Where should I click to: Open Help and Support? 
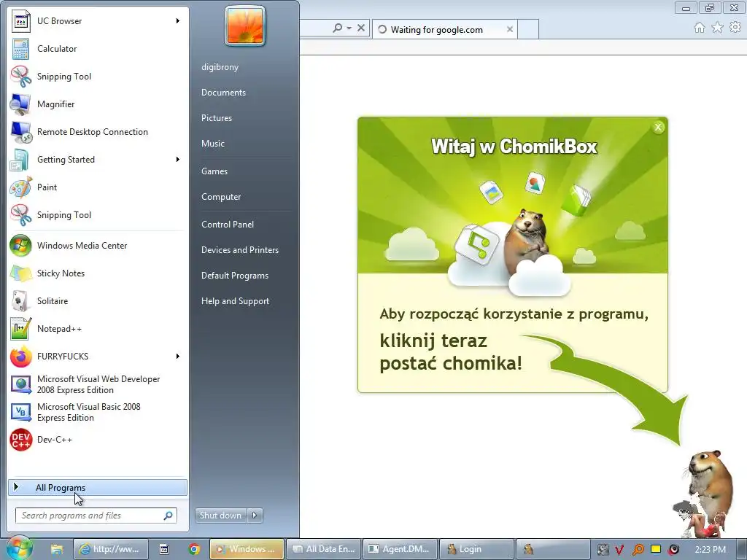coord(236,301)
